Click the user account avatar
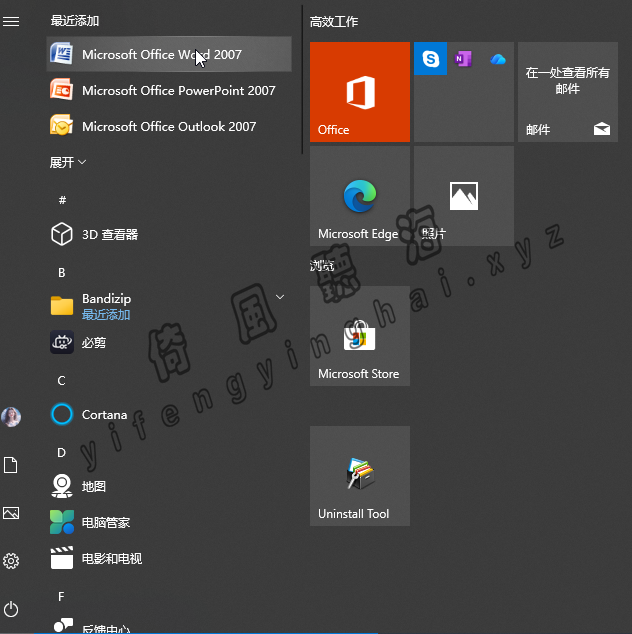The height and width of the screenshot is (634, 632). click(11, 417)
